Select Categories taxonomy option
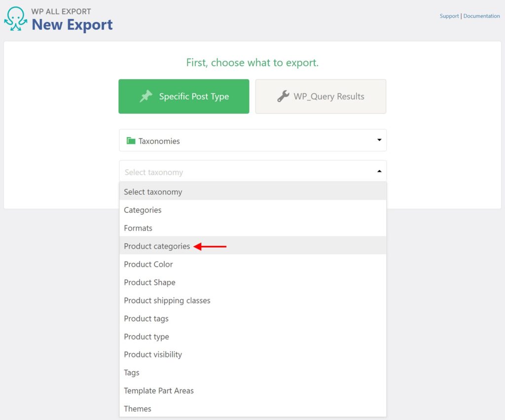The width and height of the screenshot is (505, 420). (143, 210)
